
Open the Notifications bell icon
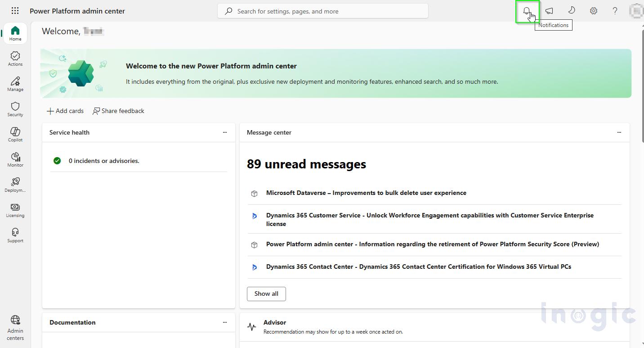[527, 11]
